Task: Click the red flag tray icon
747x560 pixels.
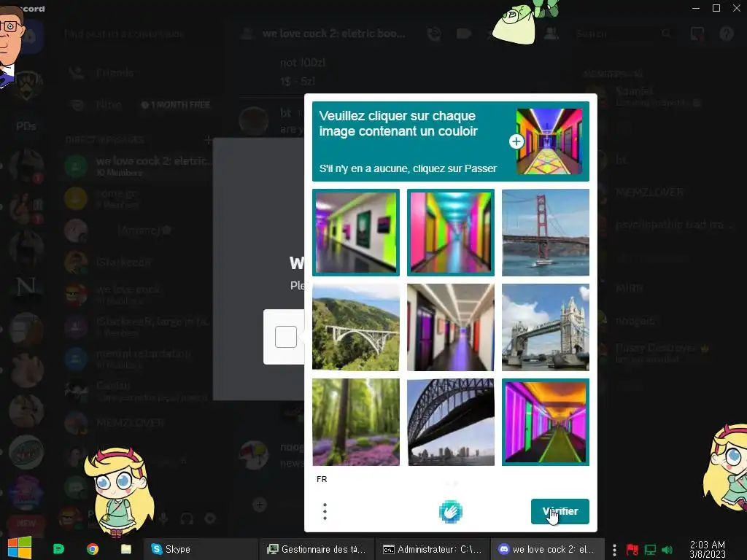Action: pyautogui.click(x=632, y=550)
